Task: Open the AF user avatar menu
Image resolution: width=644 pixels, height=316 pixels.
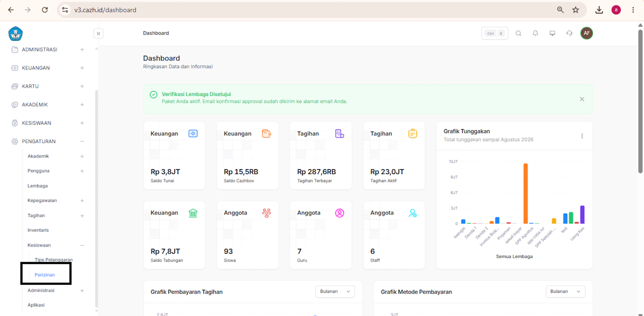Action: pos(586,33)
